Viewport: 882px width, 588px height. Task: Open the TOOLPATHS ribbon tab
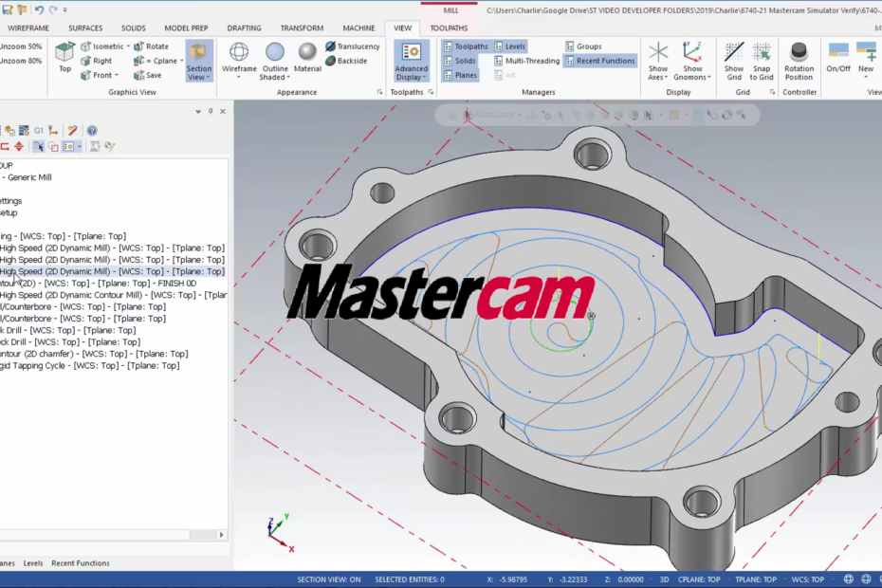[449, 28]
